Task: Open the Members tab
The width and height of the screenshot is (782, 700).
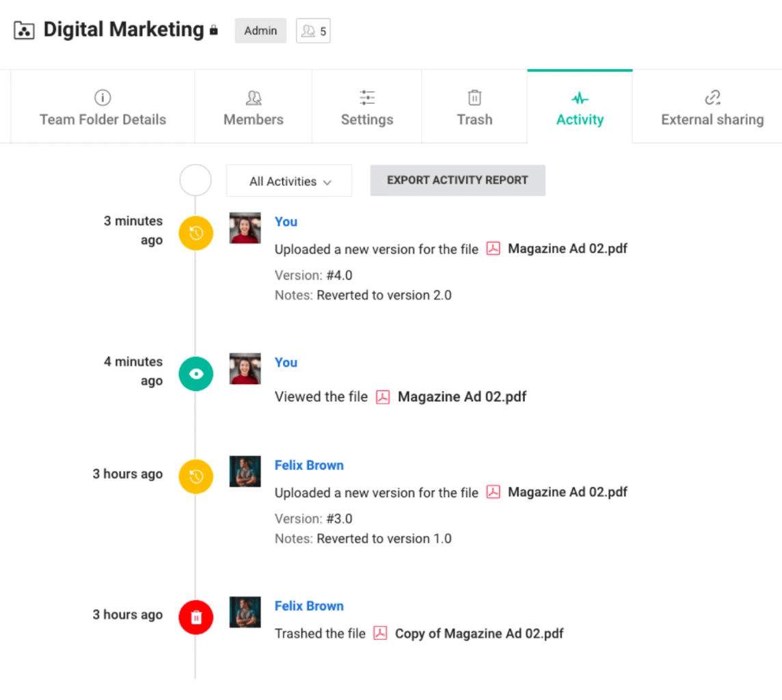Action: click(x=253, y=108)
